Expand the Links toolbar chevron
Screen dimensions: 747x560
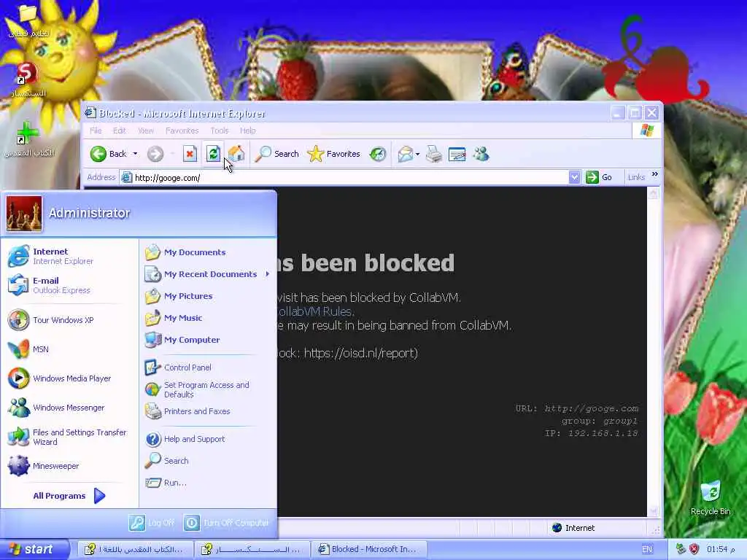click(655, 174)
